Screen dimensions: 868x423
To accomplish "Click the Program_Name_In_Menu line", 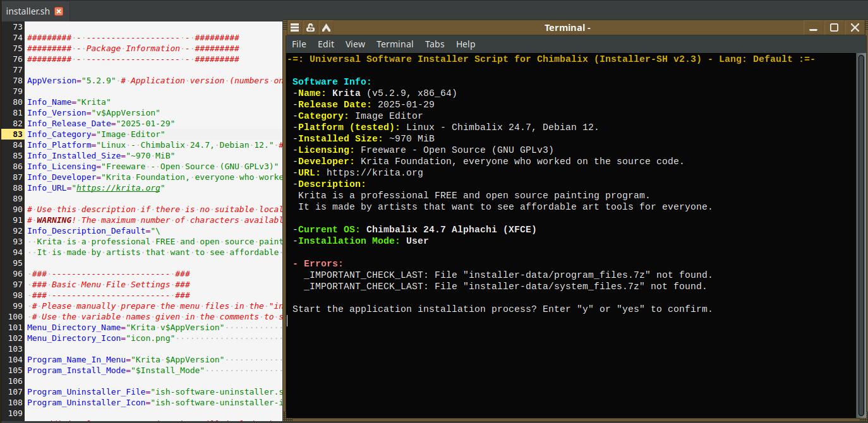I will point(126,360).
